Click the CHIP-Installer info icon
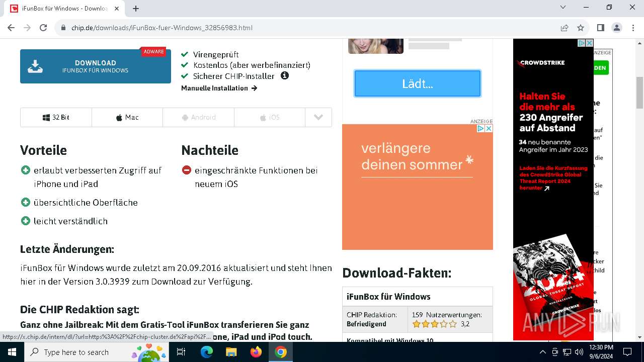Image resolution: width=644 pixels, height=362 pixels. point(285,76)
